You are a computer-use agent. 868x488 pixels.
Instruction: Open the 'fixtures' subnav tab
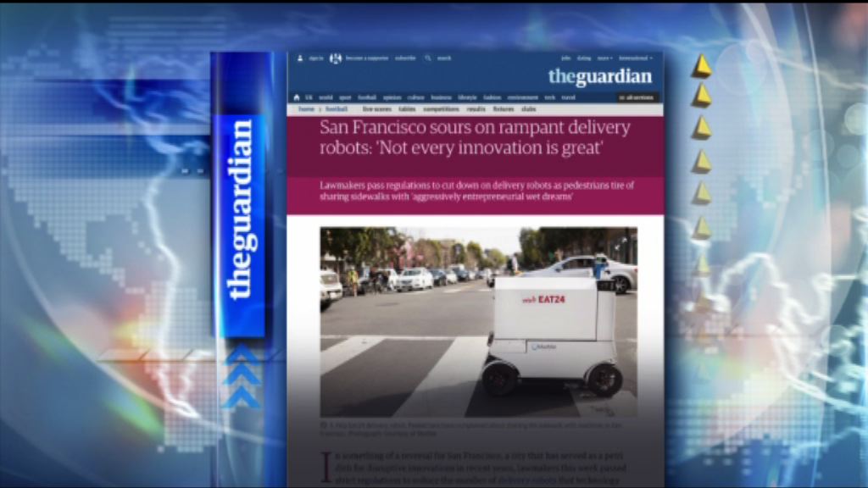(x=504, y=109)
